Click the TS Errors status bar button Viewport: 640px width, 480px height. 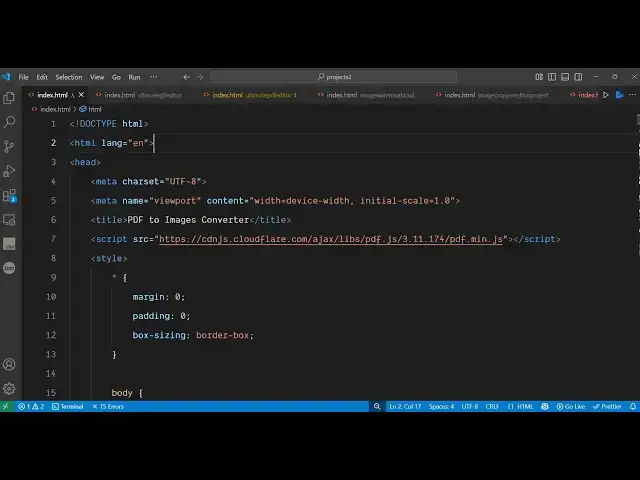(x=108, y=406)
